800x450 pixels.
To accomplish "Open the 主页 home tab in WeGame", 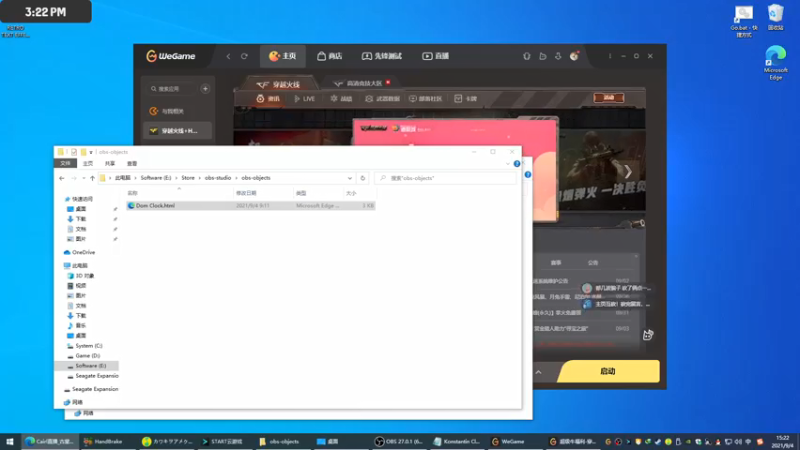I will [x=283, y=56].
